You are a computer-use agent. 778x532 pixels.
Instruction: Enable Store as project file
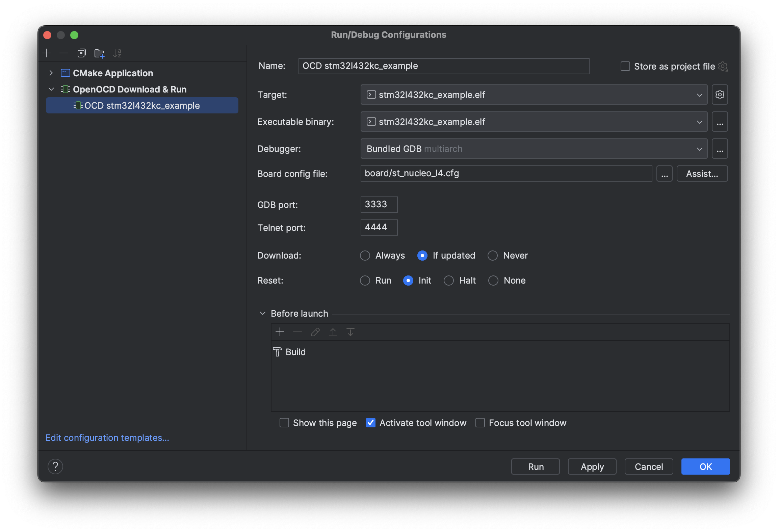tap(625, 66)
